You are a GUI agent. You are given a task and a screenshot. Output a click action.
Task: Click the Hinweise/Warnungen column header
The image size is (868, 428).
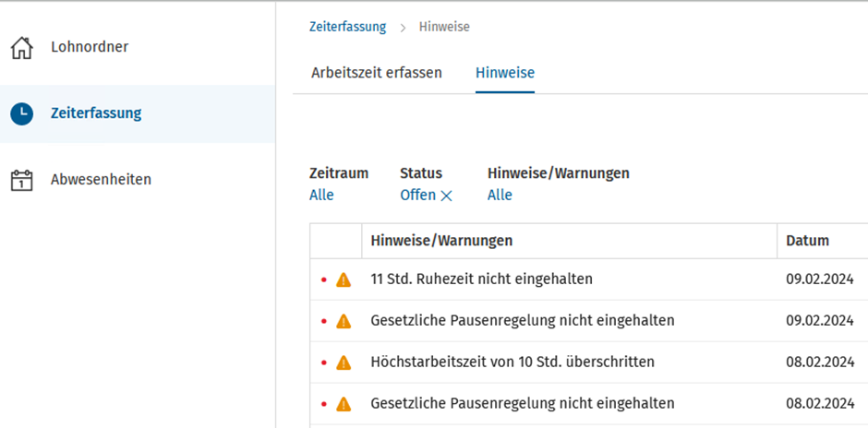441,241
